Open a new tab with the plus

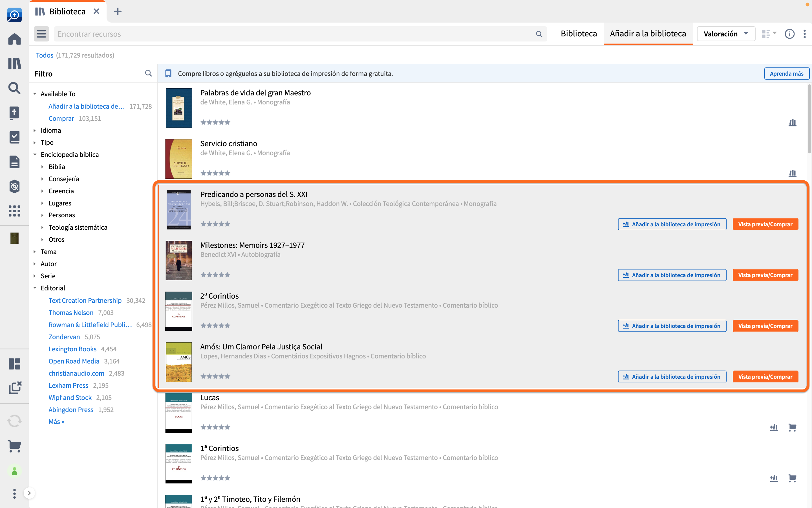(118, 11)
